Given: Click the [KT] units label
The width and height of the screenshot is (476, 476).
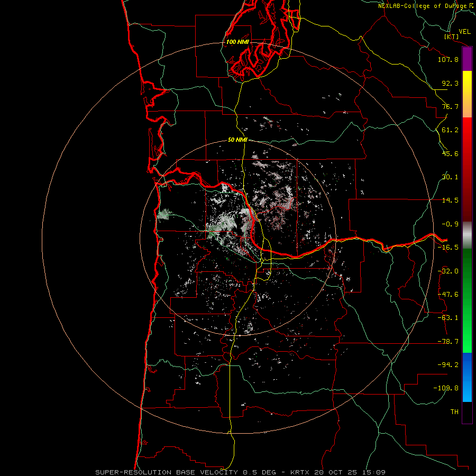Looking at the screenshot, I should pos(452,36).
